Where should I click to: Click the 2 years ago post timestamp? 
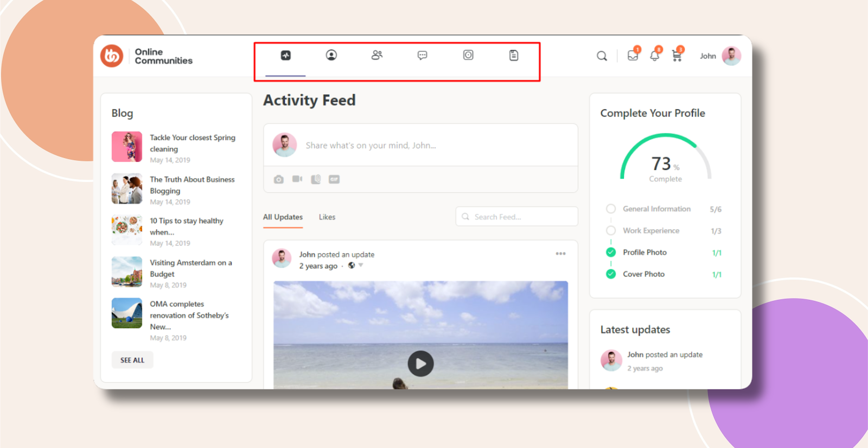point(318,266)
